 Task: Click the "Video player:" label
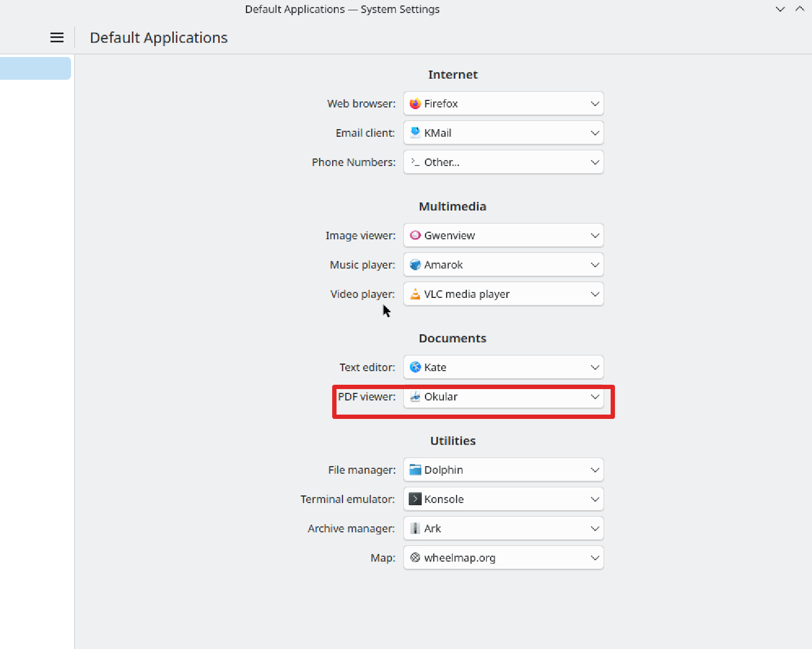click(363, 294)
